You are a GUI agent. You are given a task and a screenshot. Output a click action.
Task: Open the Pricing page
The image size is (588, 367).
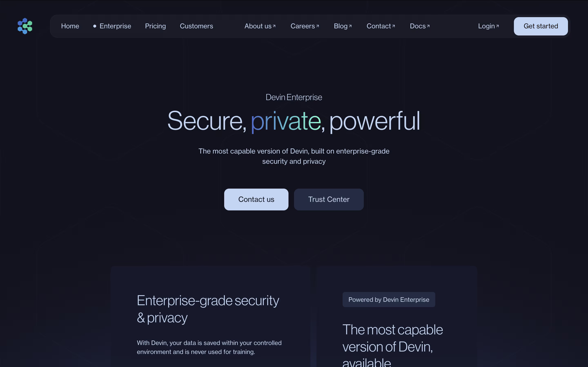155,26
